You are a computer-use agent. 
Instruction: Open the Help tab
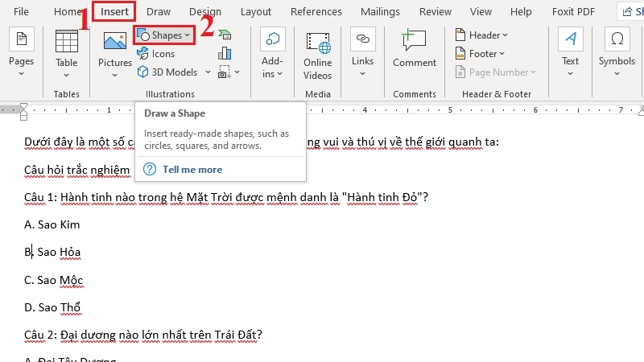[521, 11]
